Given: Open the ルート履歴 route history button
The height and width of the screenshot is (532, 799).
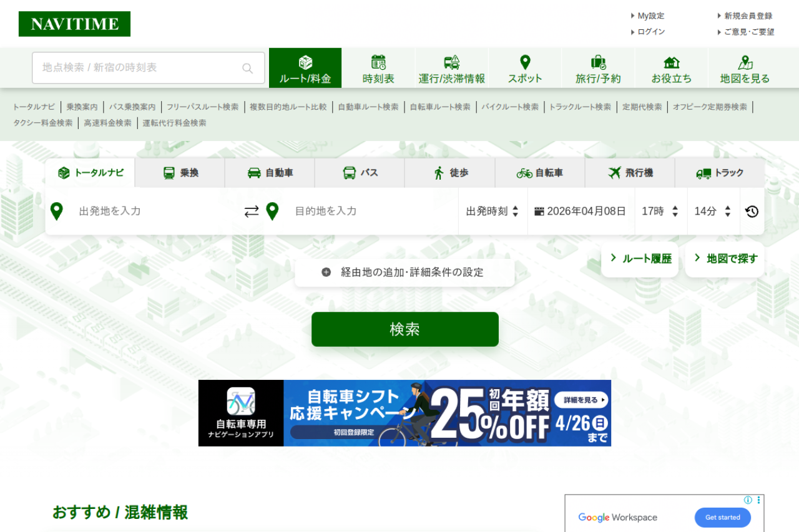Looking at the screenshot, I should click(640, 259).
